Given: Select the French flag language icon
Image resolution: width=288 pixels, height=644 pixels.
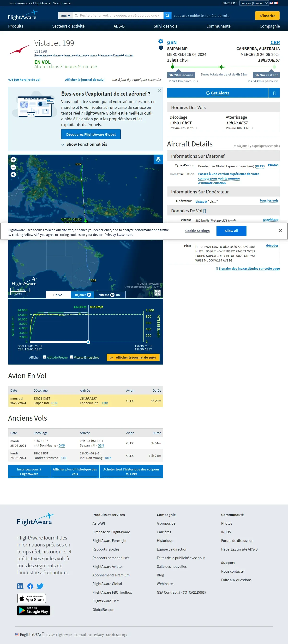Looking at the screenshot, I should (x=276, y=3).
